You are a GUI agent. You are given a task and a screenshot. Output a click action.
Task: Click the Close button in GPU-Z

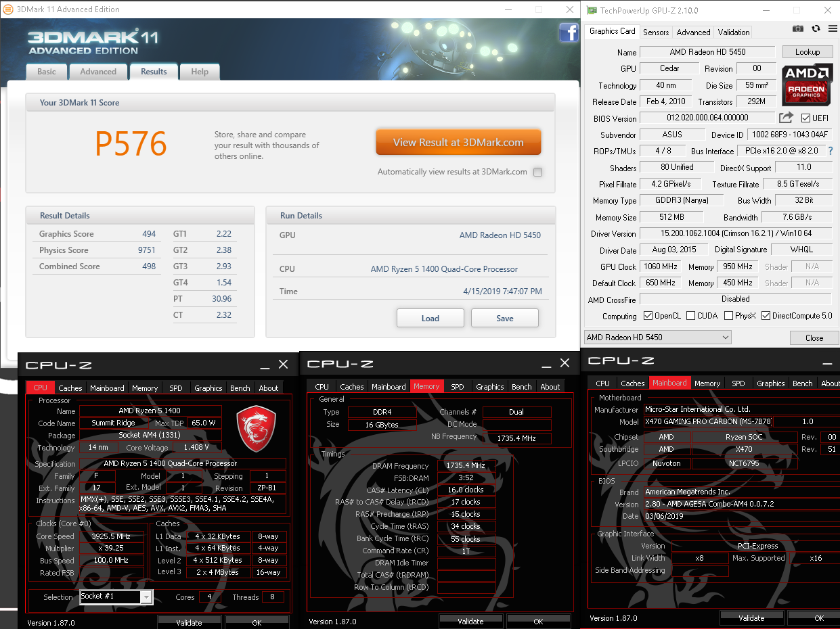coord(814,337)
